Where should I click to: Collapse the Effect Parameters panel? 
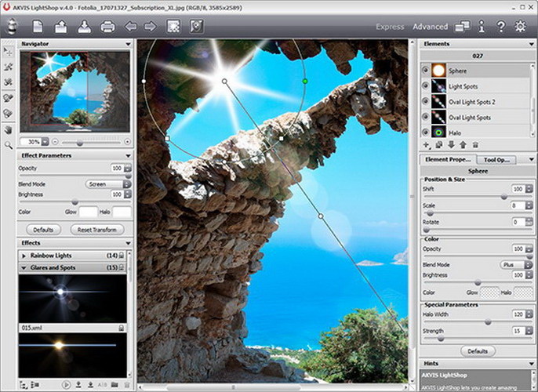tap(128, 156)
